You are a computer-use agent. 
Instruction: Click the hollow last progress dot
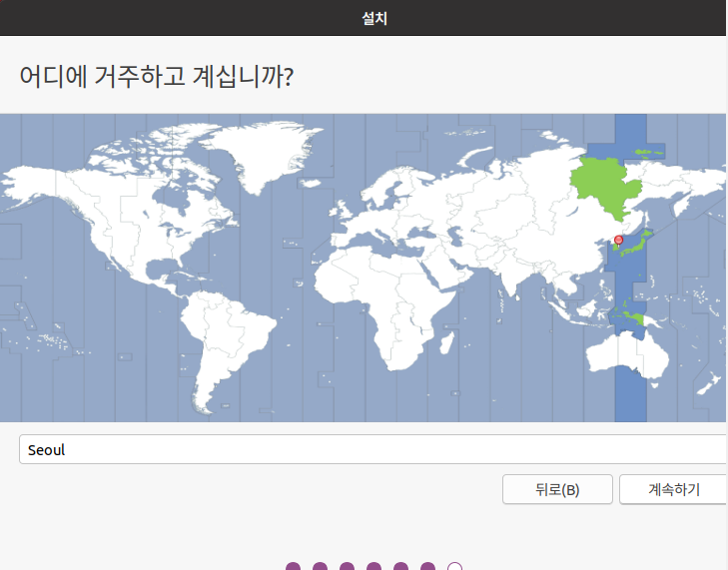pyautogui.click(x=454, y=567)
